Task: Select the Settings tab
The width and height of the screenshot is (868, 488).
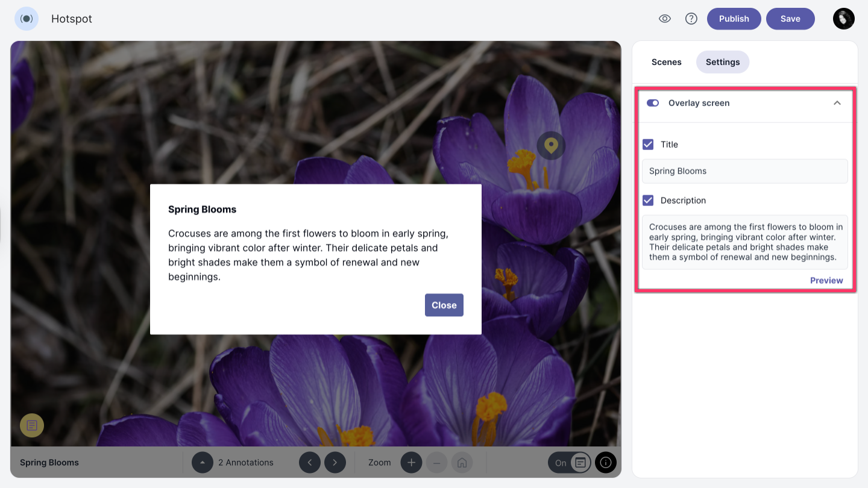Action: pyautogui.click(x=722, y=62)
